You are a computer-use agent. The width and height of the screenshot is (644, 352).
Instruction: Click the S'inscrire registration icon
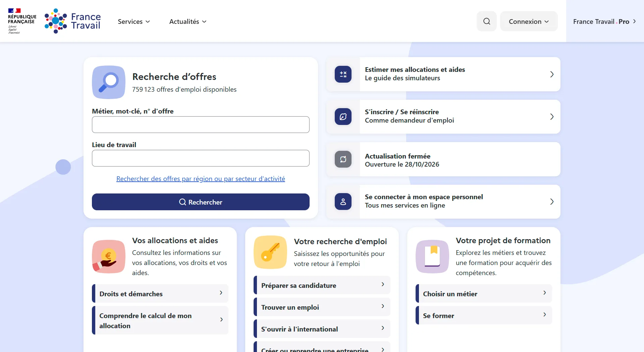pyautogui.click(x=343, y=117)
